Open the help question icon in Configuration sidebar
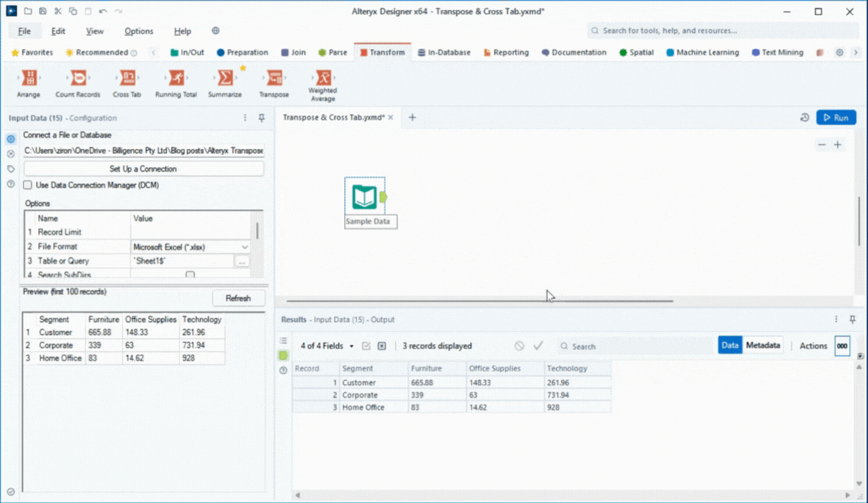This screenshot has width=868, height=503. coord(10,184)
